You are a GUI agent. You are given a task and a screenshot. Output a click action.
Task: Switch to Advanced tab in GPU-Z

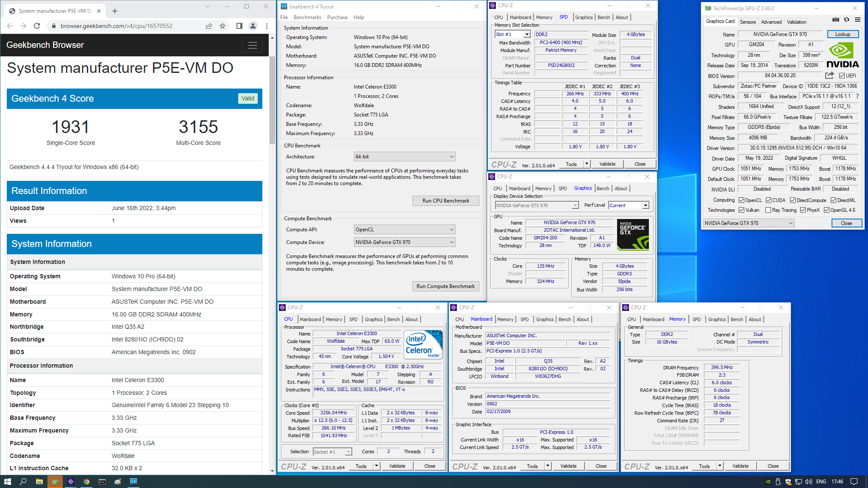point(771,22)
